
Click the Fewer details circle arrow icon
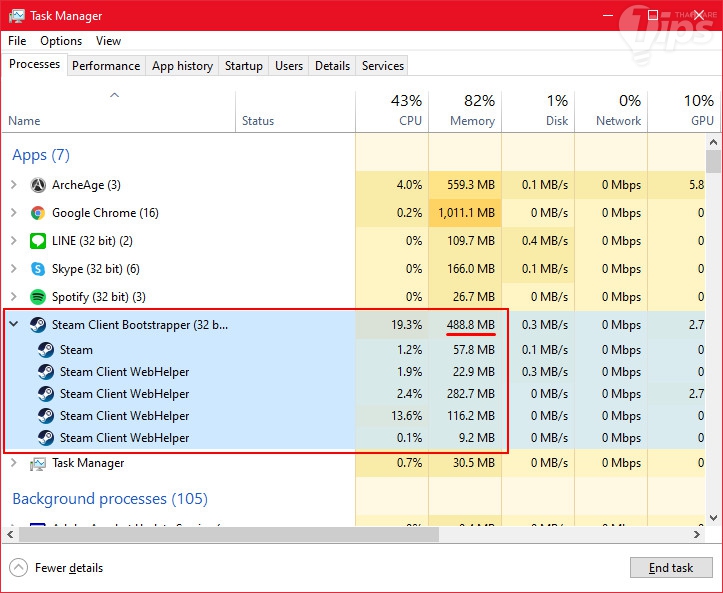[x=18, y=568]
